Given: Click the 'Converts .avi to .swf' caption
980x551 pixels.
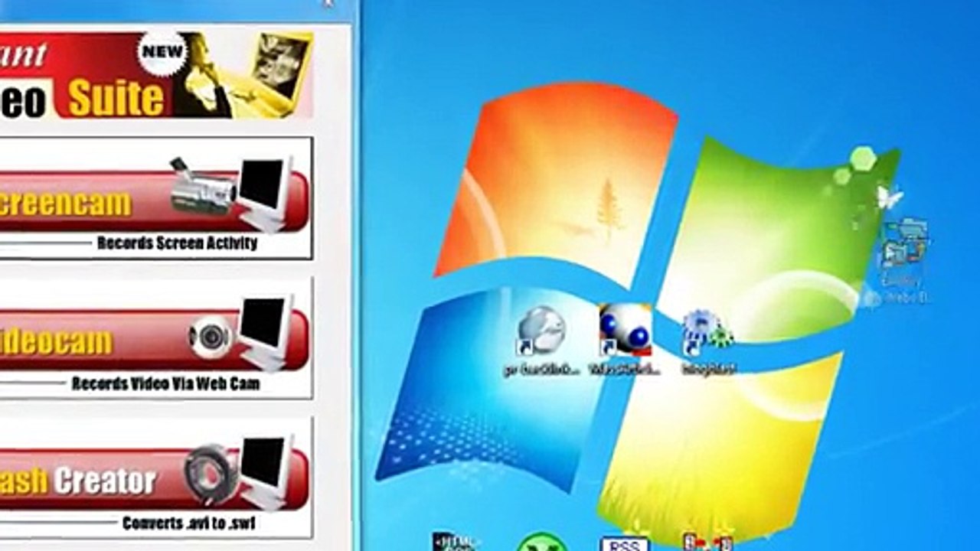Looking at the screenshot, I should pyautogui.click(x=188, y=523).
